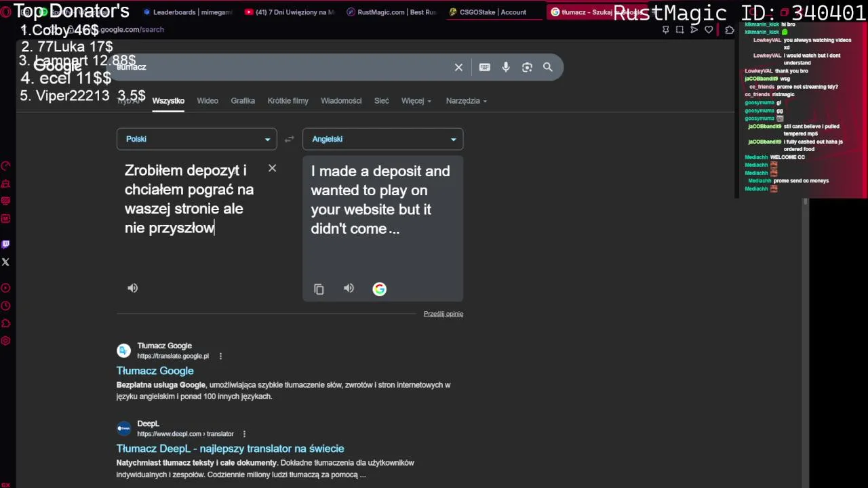The image size is (868, 488).
Task: Open the extensions icon right of address bar
Action: coord(730,30)
